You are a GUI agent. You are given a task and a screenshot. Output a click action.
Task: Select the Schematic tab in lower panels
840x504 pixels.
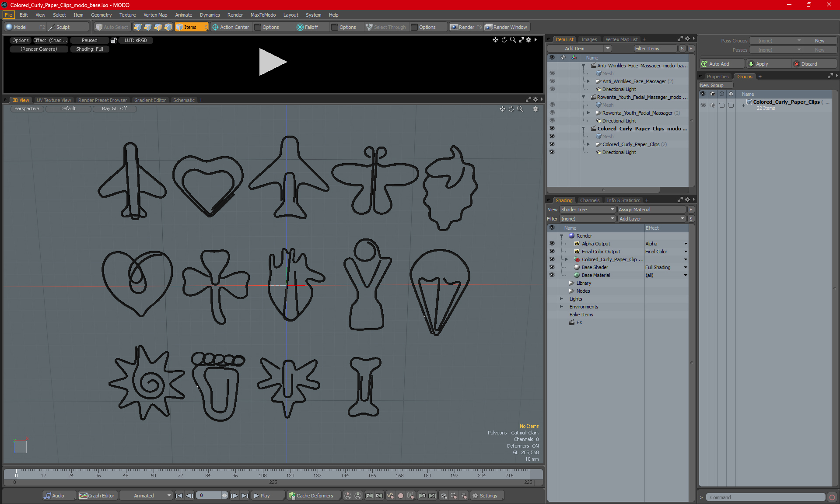tap(184, 100)
